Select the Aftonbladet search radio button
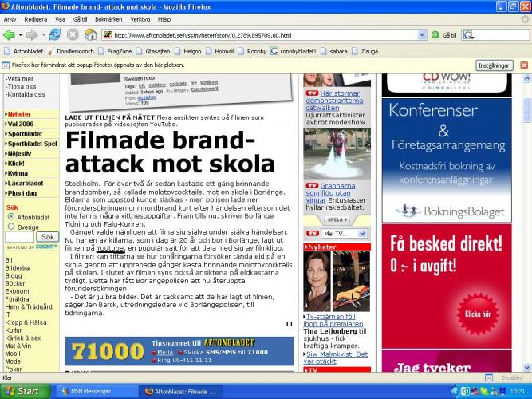Viewport: 532px width, 399px height. [11, 216]
